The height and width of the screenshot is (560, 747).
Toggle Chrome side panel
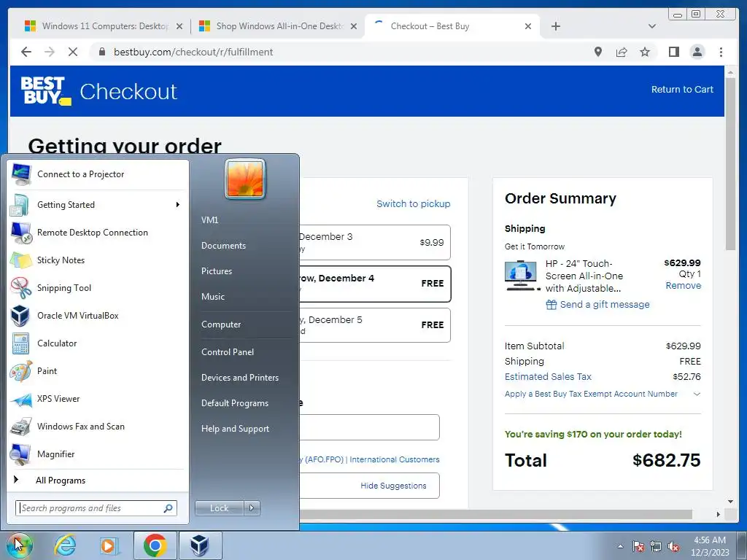click(x=673, y=52)
